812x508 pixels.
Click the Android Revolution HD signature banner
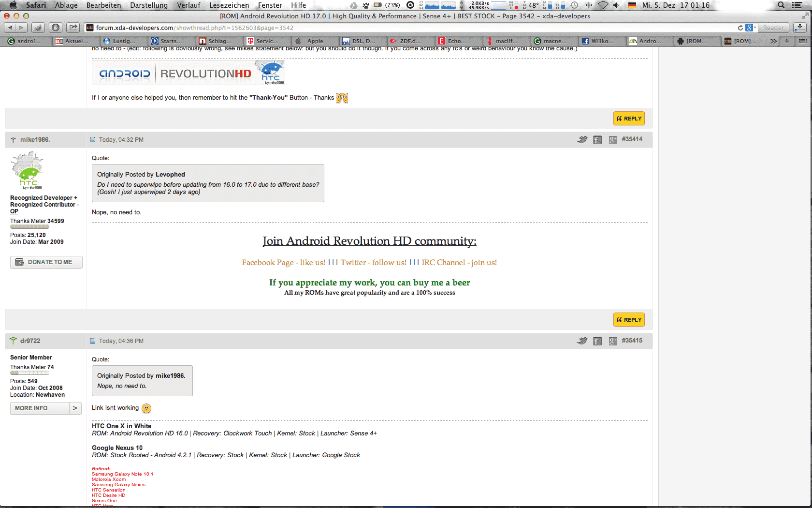(188, 73)
